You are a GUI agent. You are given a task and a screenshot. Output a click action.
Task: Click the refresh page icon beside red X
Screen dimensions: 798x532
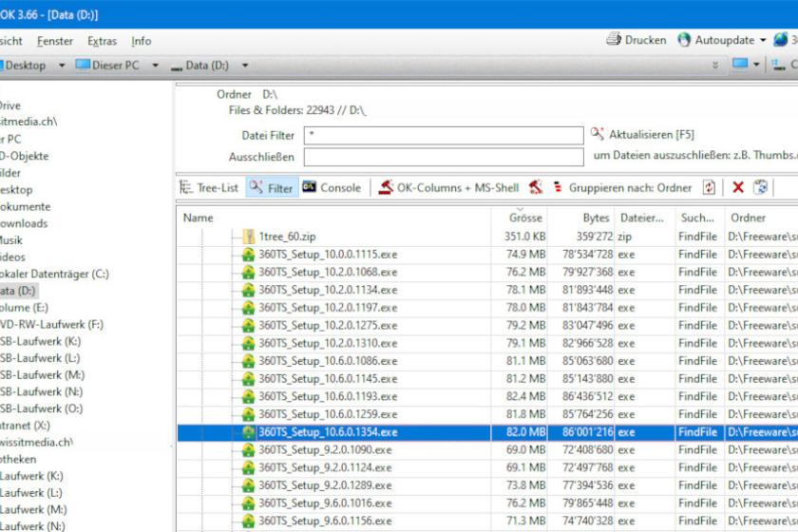[760, 187]
